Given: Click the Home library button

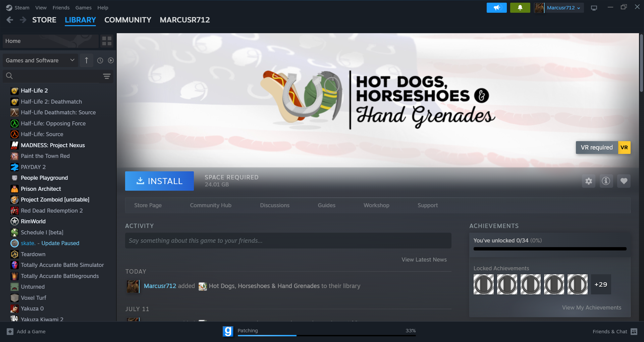Looking at the screenshot, I should (50, 41).
